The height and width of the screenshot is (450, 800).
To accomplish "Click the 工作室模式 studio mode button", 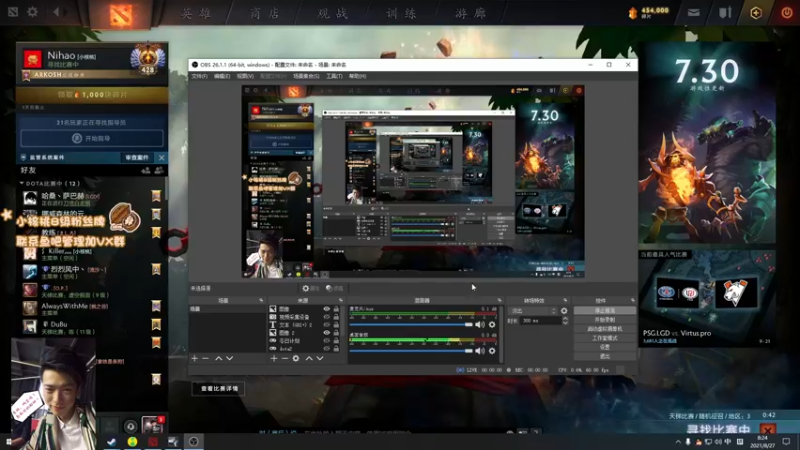I will (x=605, y=338).
